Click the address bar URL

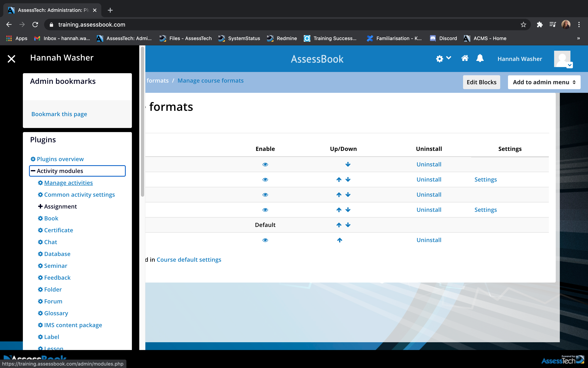click(92, 25)
